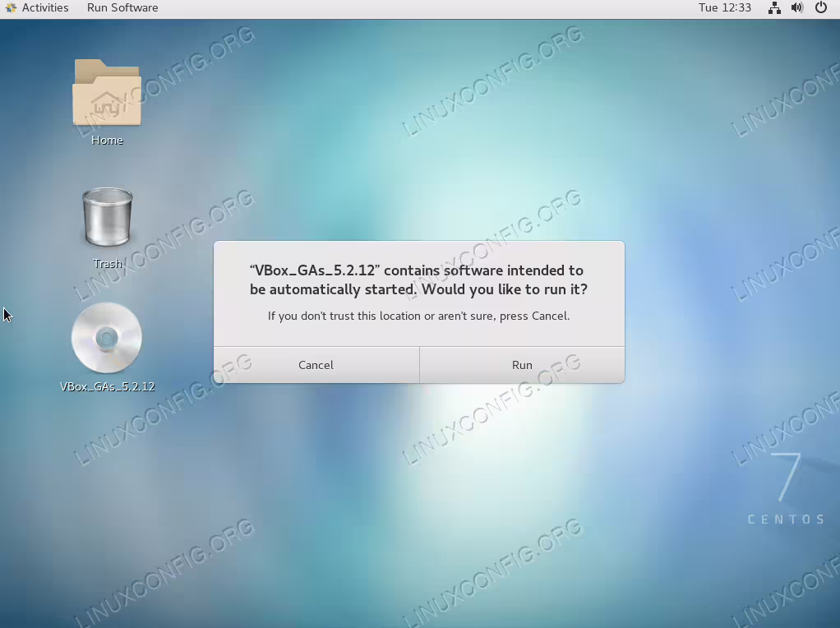Image resolution: width=840 pixels, height=628 pixels.
Task: Click the "Trash" label under the bin
Action: click(107, 264)
